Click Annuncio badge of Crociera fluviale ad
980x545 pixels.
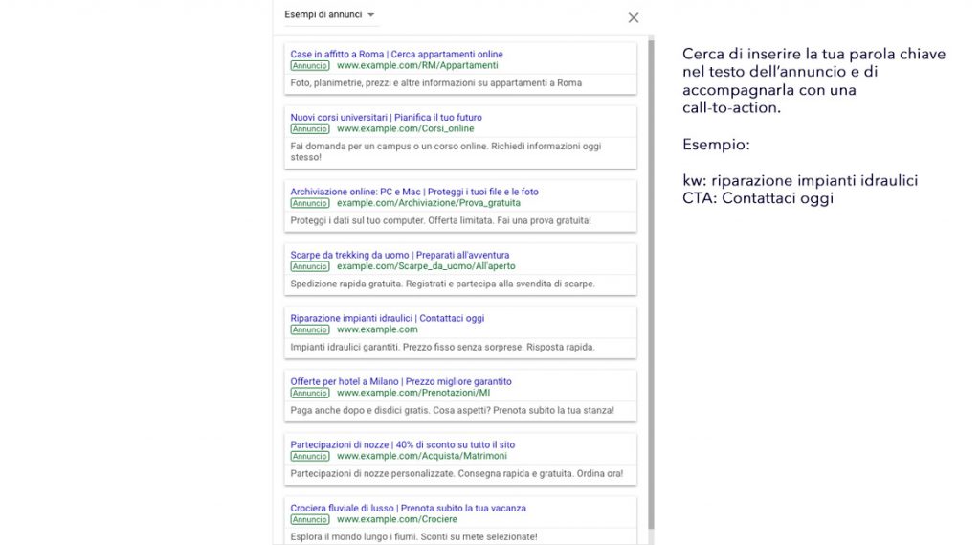click(310, 519)
